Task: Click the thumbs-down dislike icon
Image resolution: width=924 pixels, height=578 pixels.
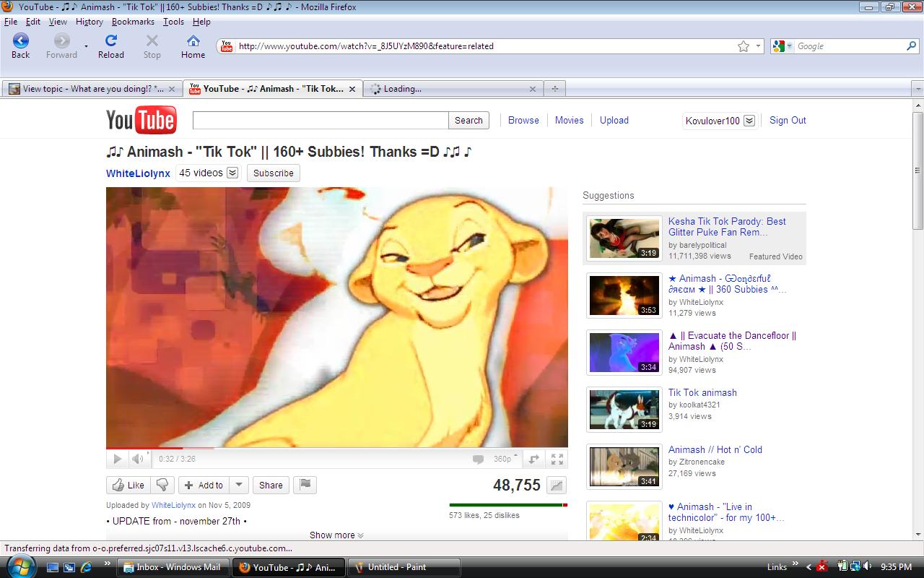Action: [162, 485]
